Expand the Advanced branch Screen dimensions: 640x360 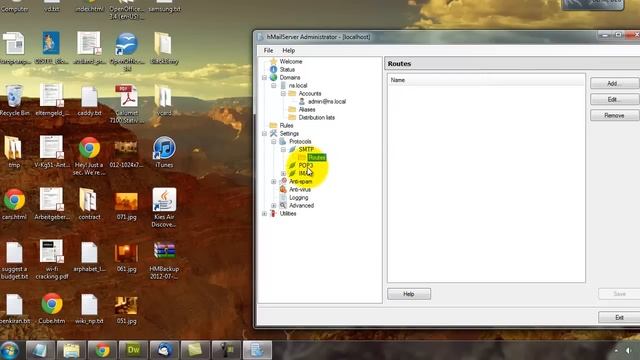pyautogui.click(x=274, y=206)
